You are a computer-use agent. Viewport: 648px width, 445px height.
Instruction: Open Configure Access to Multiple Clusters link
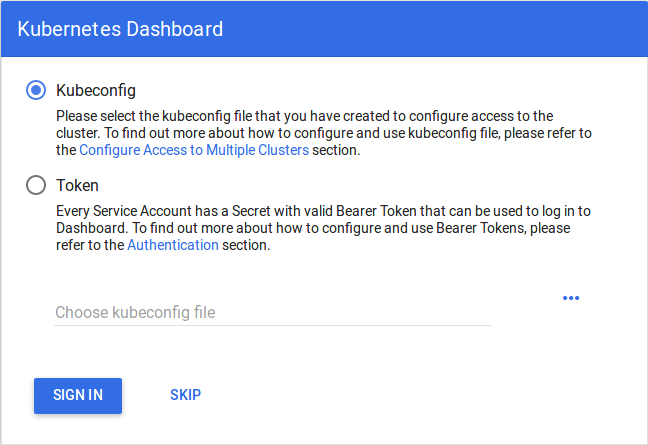[x=194, y=151]
